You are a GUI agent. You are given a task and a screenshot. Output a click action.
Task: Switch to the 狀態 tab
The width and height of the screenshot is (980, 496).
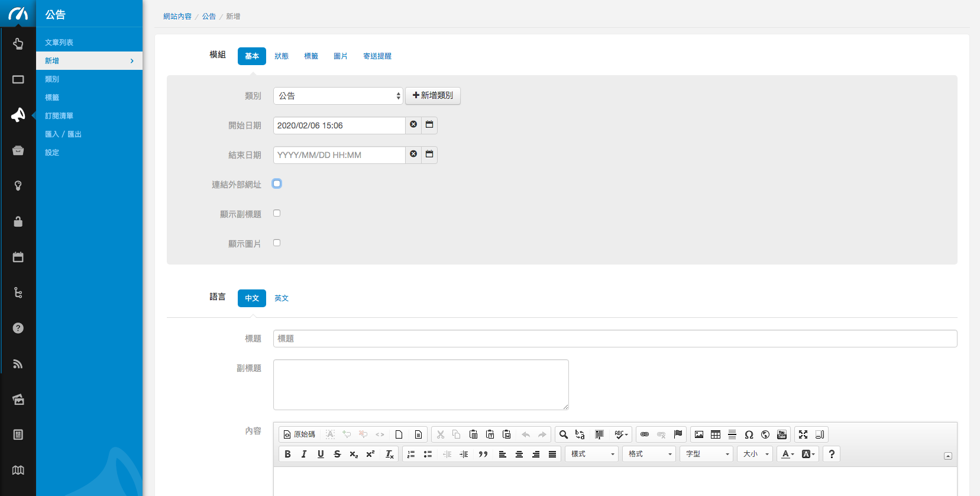(282, 56)
